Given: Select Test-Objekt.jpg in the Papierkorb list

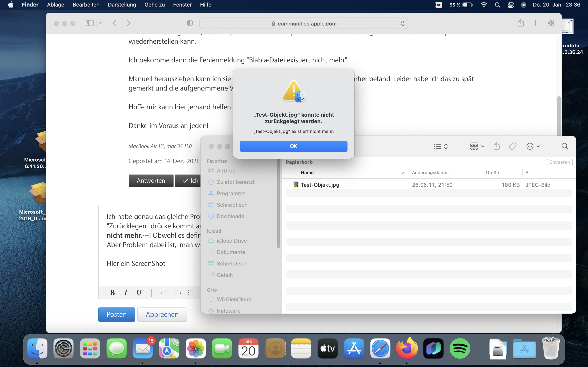Looking at the screenshot, I should [320, 185].
